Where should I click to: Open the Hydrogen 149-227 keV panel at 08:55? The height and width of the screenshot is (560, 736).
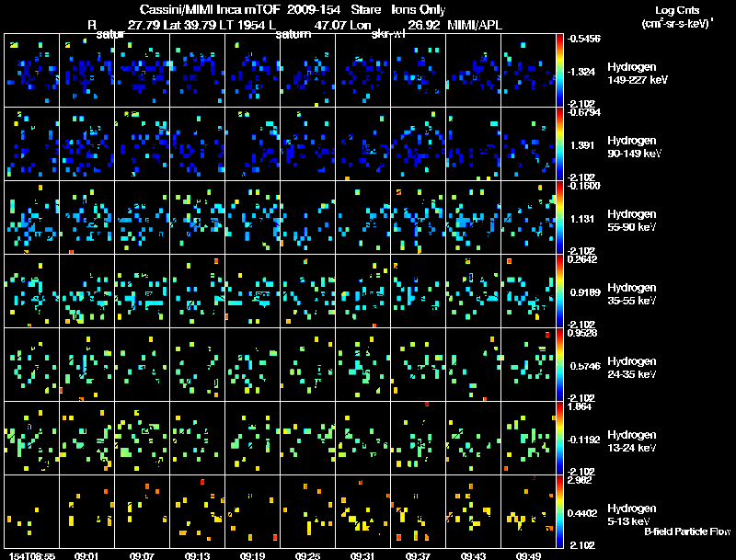click(32, 71)
